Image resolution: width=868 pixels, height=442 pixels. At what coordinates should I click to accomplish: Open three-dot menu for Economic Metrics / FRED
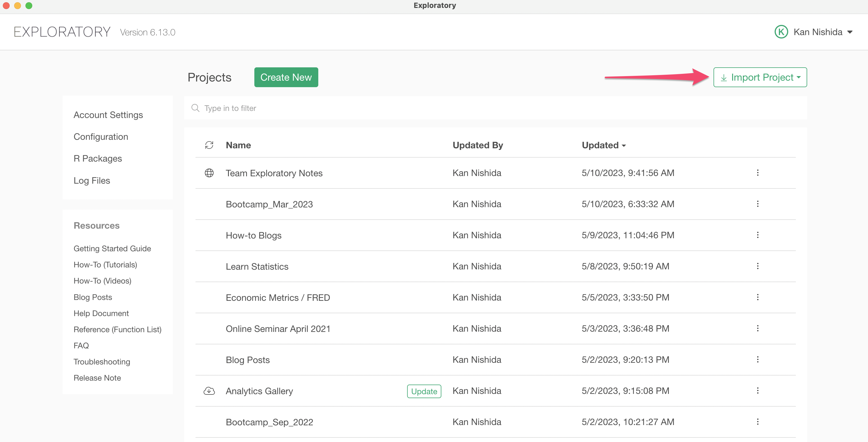click(757, 297)
